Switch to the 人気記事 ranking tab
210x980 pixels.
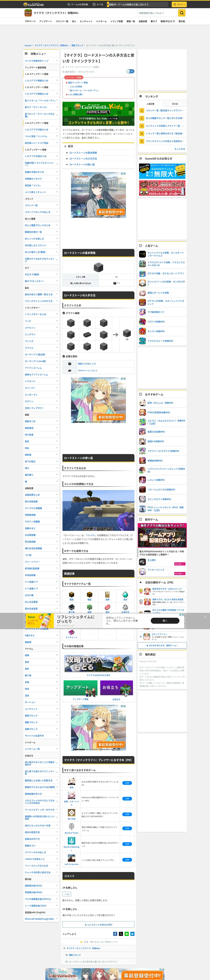pos(150,104)
